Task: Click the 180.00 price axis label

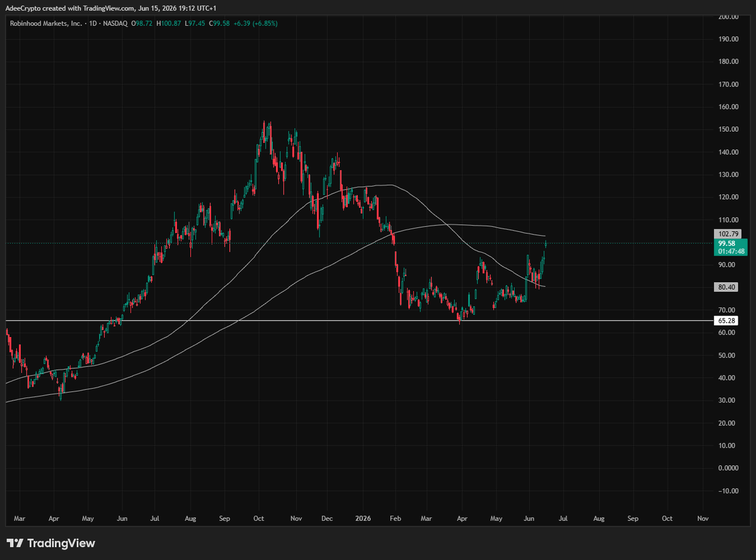Action: pos(728,62)
